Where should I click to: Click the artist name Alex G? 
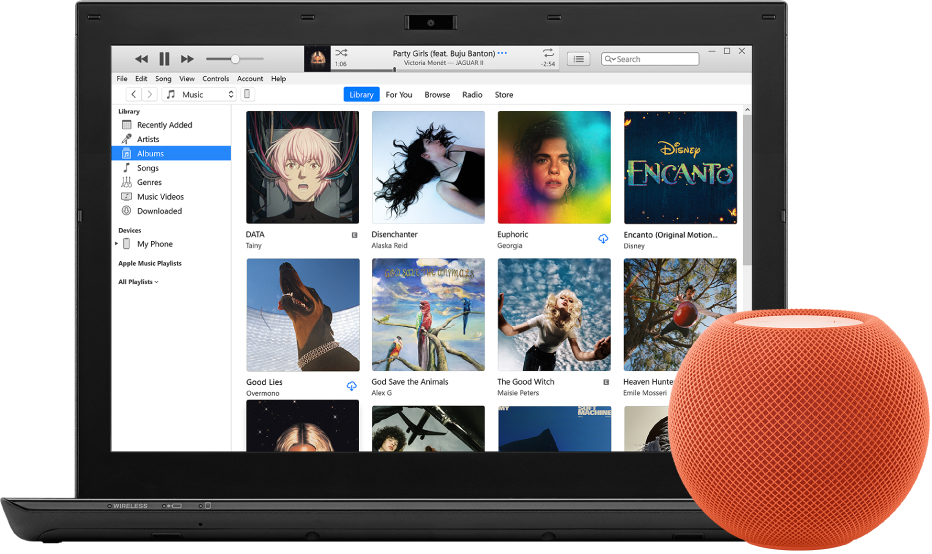382,393
